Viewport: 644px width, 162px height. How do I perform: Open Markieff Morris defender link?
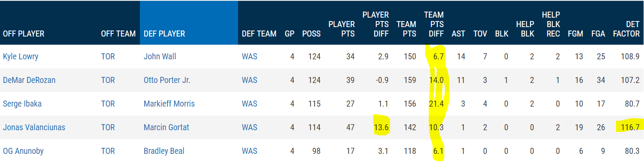(169, 104)
